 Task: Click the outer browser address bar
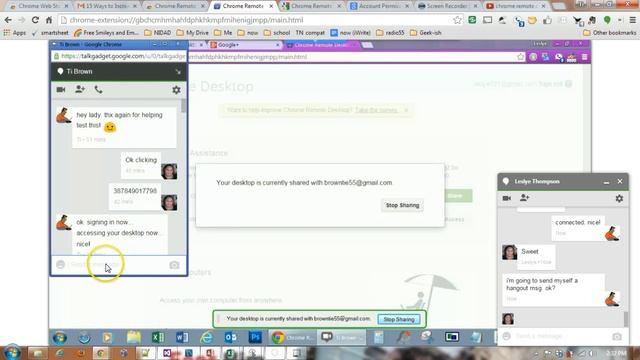[257, 20]
